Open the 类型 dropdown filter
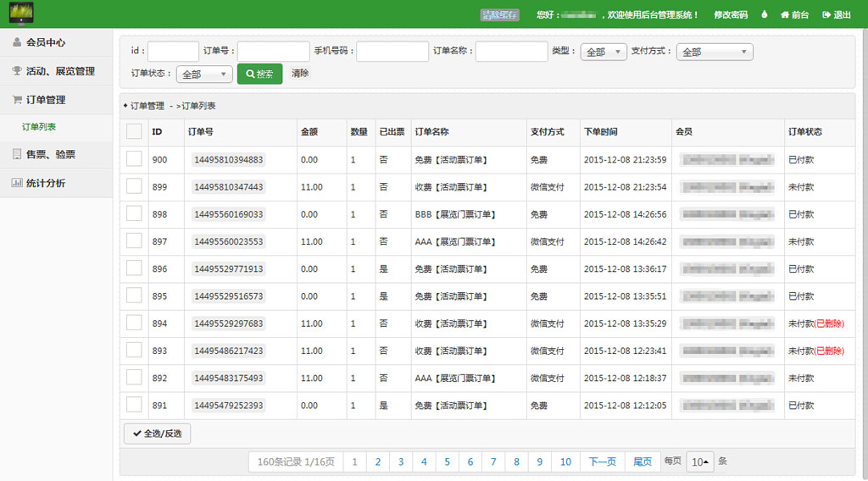This screenshot has width=868, height=481. click(x=604, y=52)
